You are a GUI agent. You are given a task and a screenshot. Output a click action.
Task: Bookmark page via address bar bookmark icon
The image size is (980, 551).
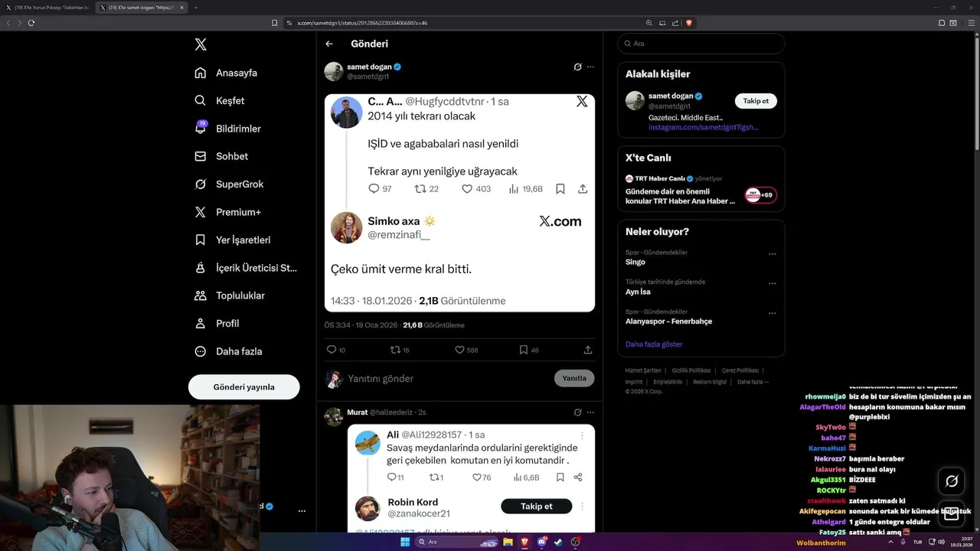[275, 23]
